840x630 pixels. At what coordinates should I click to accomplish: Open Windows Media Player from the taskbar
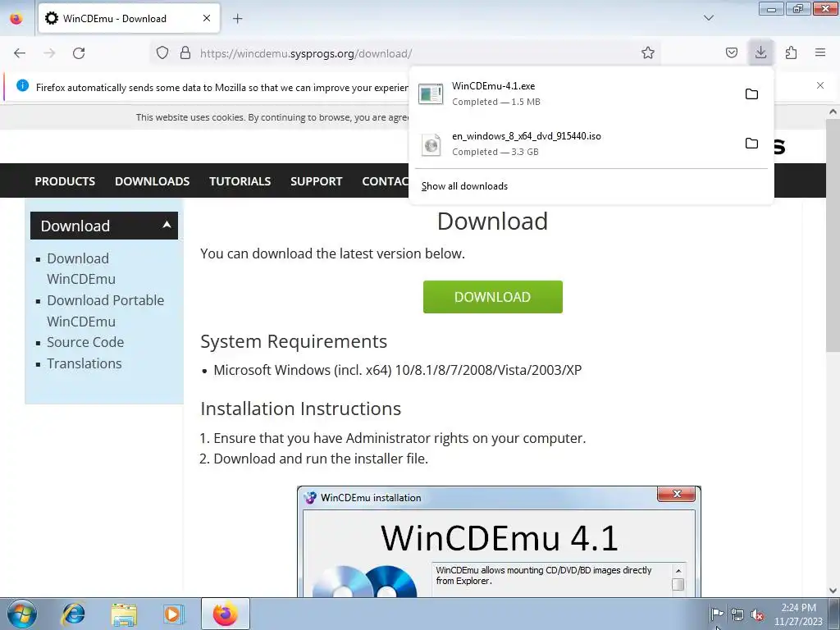pos(173,614)
